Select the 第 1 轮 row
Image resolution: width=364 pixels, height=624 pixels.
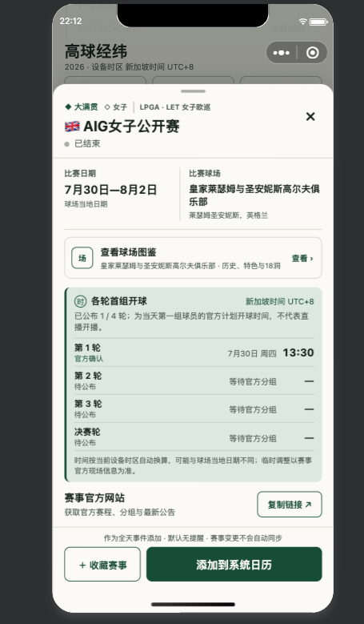(194, 352)
